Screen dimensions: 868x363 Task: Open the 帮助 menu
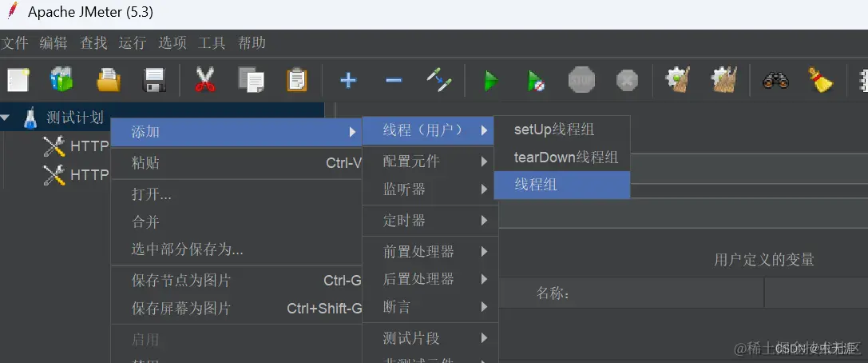[252, 42]
